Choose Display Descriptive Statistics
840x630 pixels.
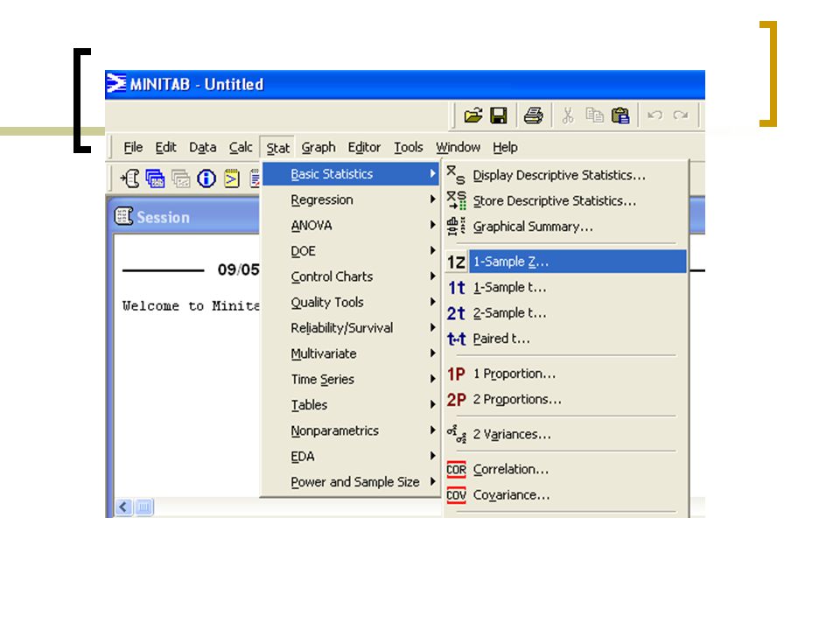tap(566, 175)
